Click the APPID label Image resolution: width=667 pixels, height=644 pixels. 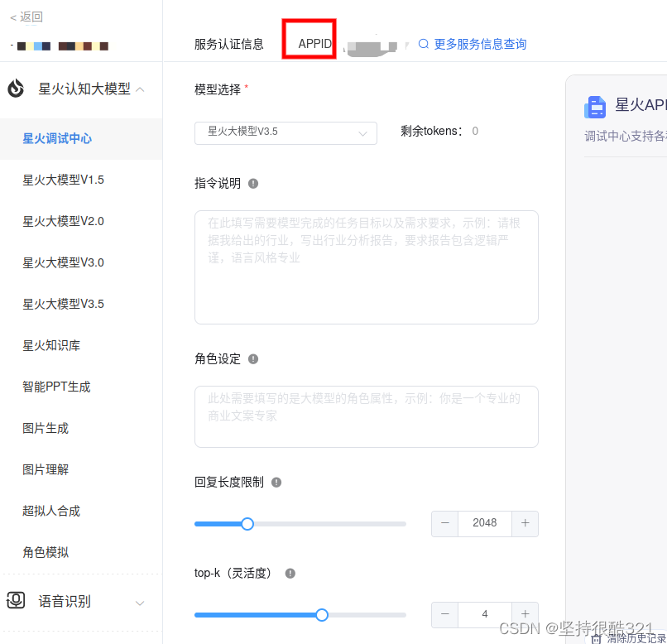click(x=314, y=44)
